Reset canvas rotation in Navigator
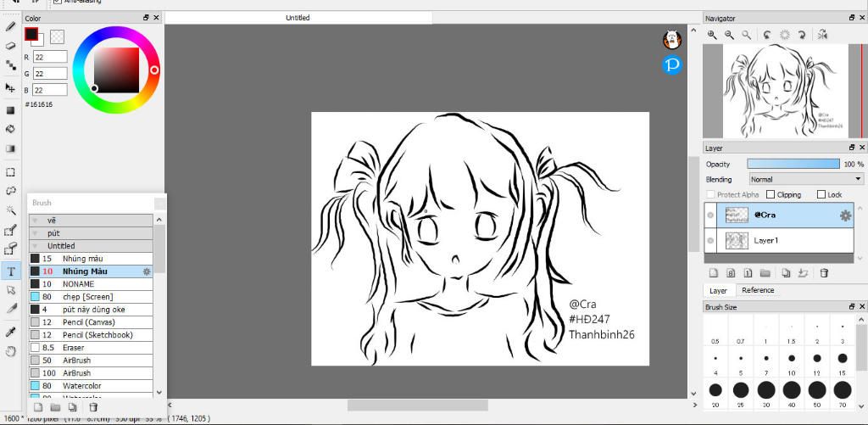The width and height of the screenshot is (868, 425). [x=784, y=35]
